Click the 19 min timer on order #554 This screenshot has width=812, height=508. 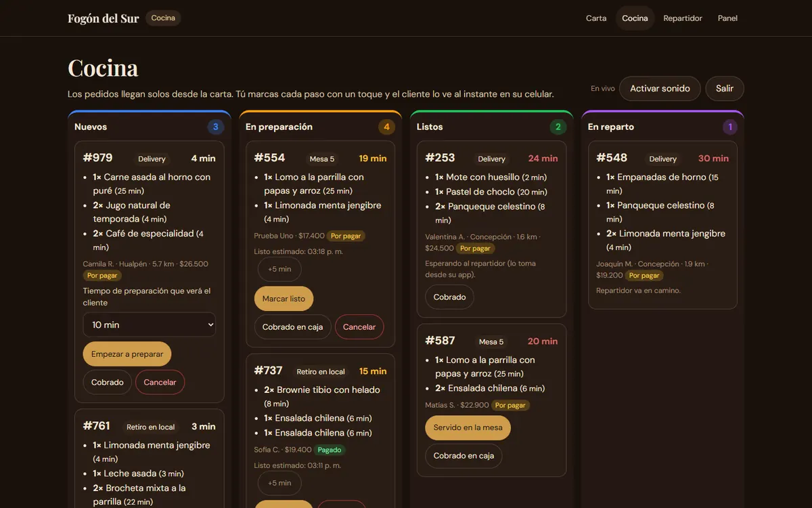point(373,158)
